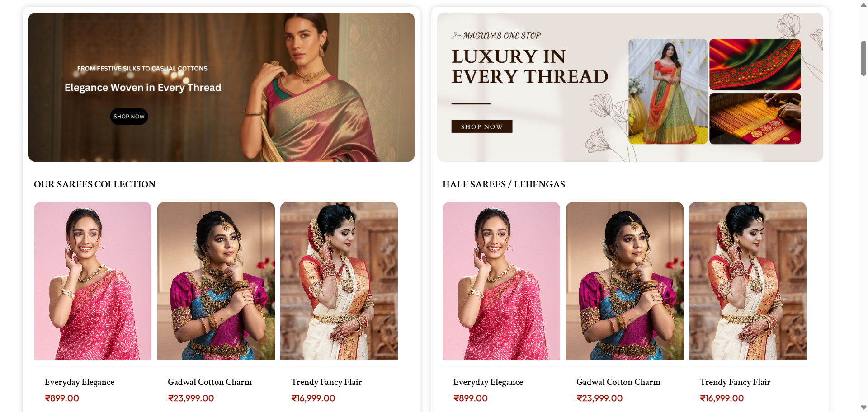The height and width of the screenshot is (412, 868).
Task: Click the scrollbar up arrow
Action: coord(863,5)
